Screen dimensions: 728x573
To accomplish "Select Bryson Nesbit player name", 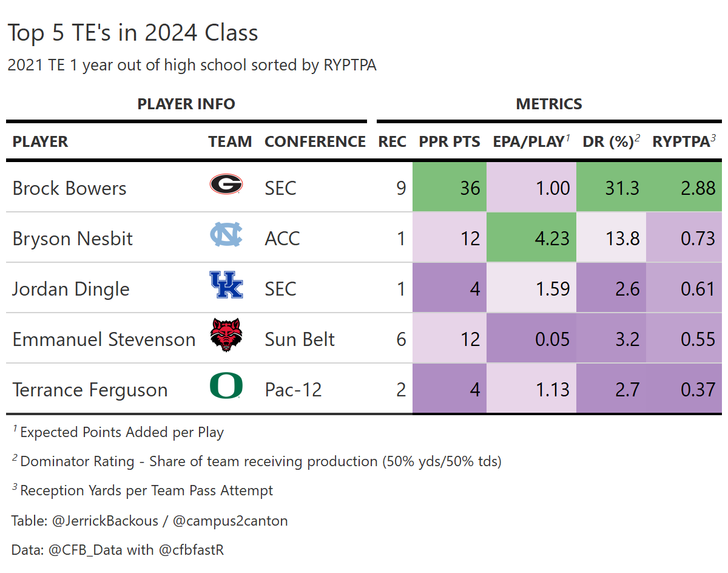I will pyautogui.click(x=72, y=239).
